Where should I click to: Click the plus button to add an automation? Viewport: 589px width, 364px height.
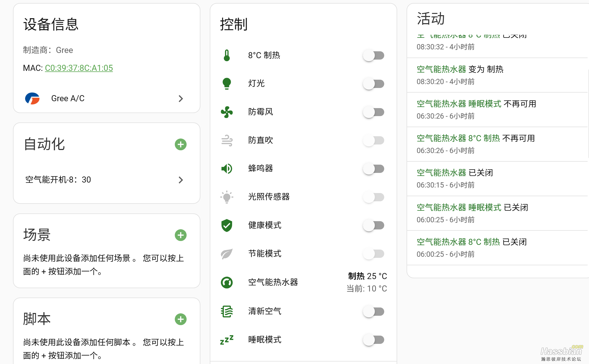pyautogui.click(x=181, y=144)
